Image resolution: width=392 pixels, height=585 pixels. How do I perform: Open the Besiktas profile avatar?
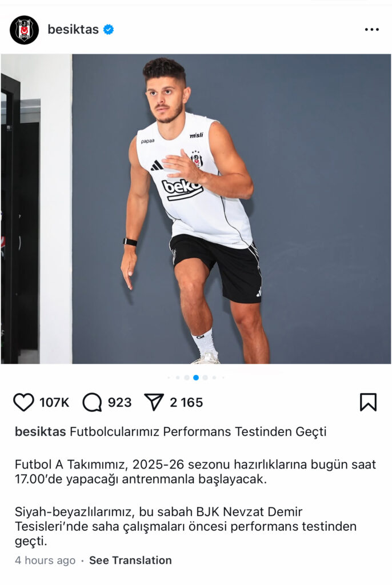click(24, 30)
